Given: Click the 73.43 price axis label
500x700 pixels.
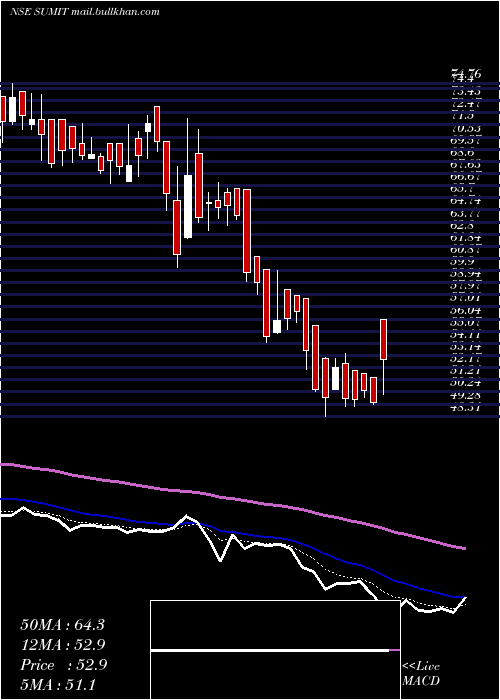Looking at the screenshot, I should [466, 92].
